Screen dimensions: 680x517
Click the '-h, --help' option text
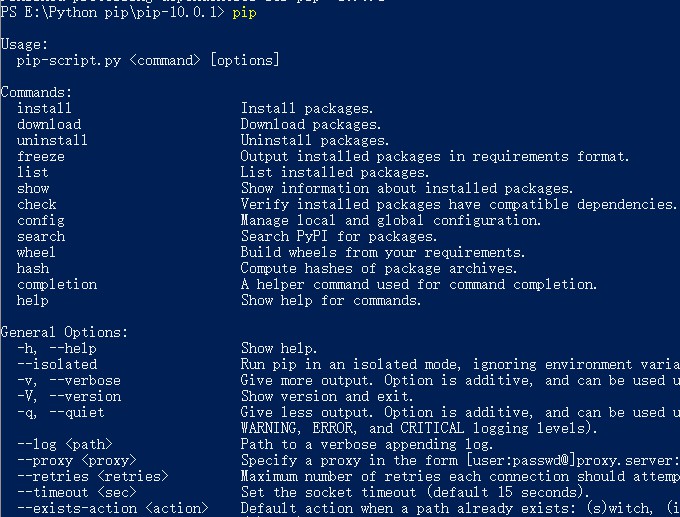pyautogui.click(x=56, y=348)
